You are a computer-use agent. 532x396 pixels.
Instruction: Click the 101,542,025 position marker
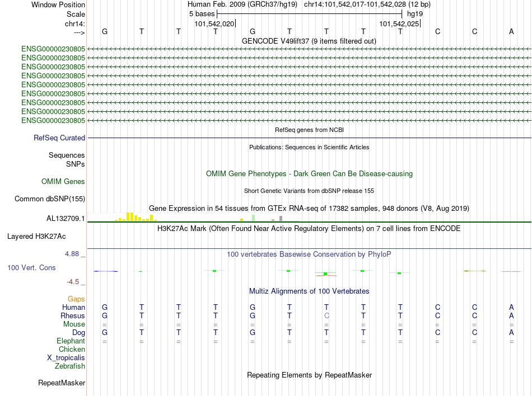point(400,23)
